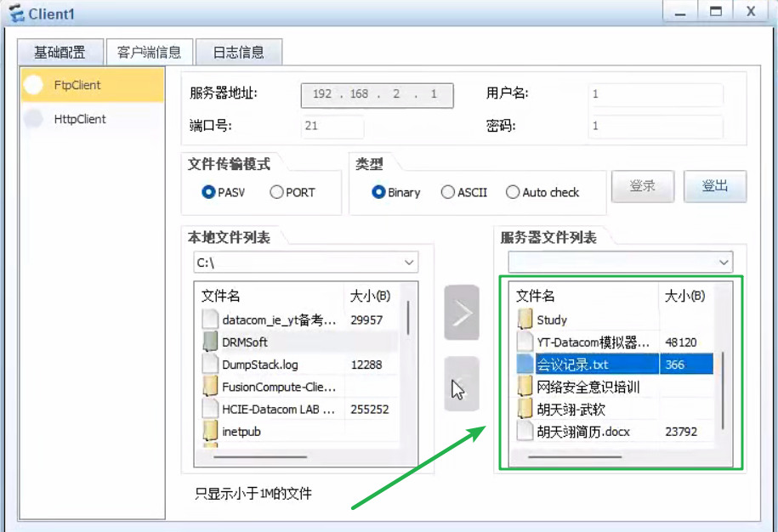The height and width of the screenshot is (532, 778).
Task: Switch to 基础配置 tab
Action: click(60, 52)
